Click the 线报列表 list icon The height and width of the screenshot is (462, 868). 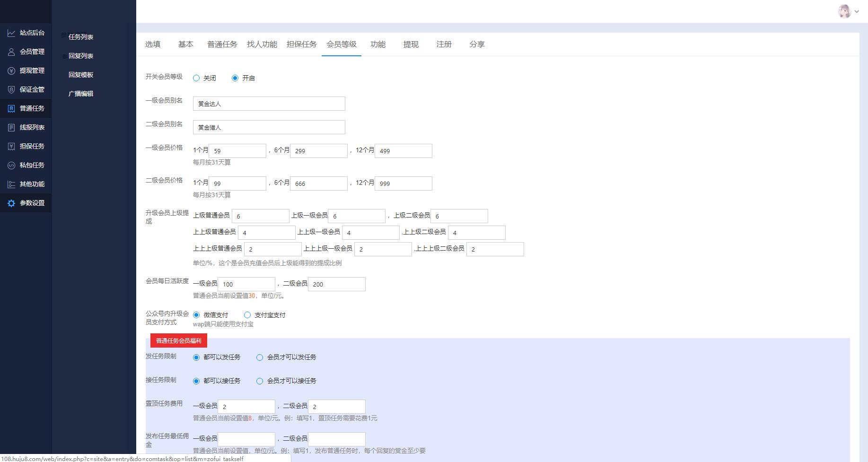[11, 127]
